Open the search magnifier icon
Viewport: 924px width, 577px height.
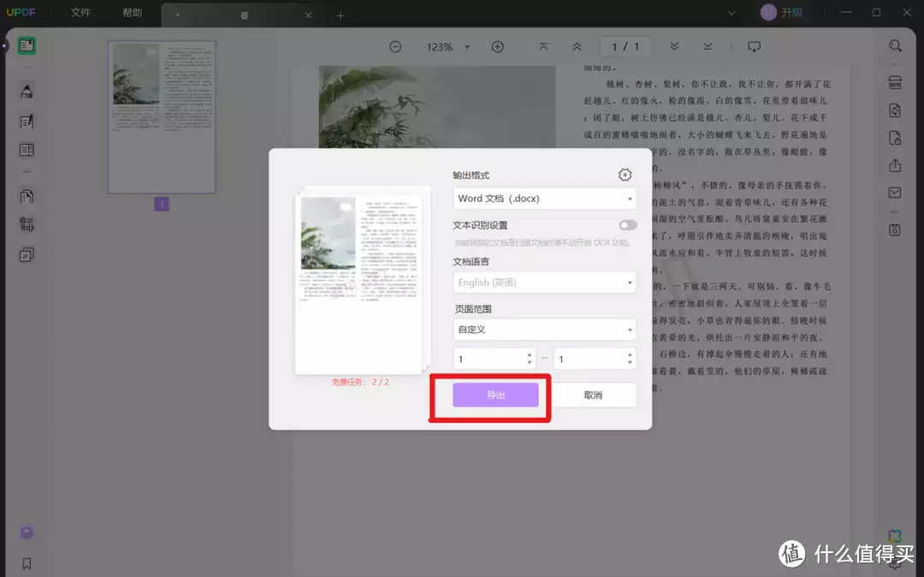895,46
